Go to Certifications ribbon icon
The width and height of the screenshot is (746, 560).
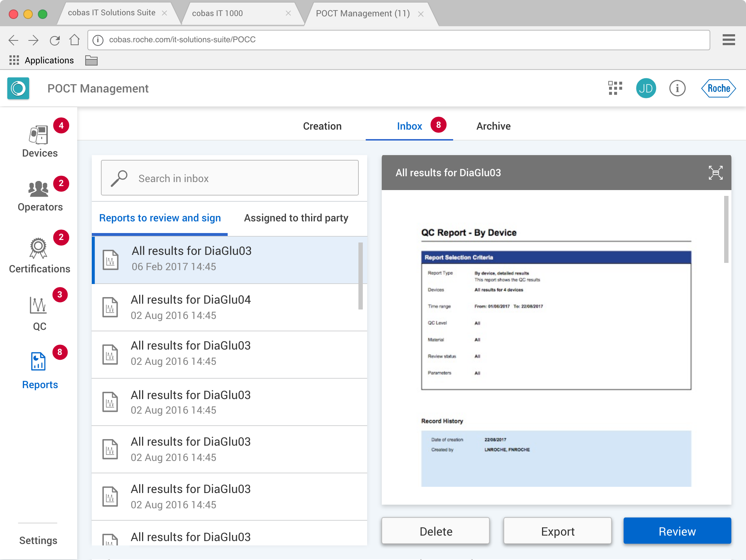click(x=38, y=248)
